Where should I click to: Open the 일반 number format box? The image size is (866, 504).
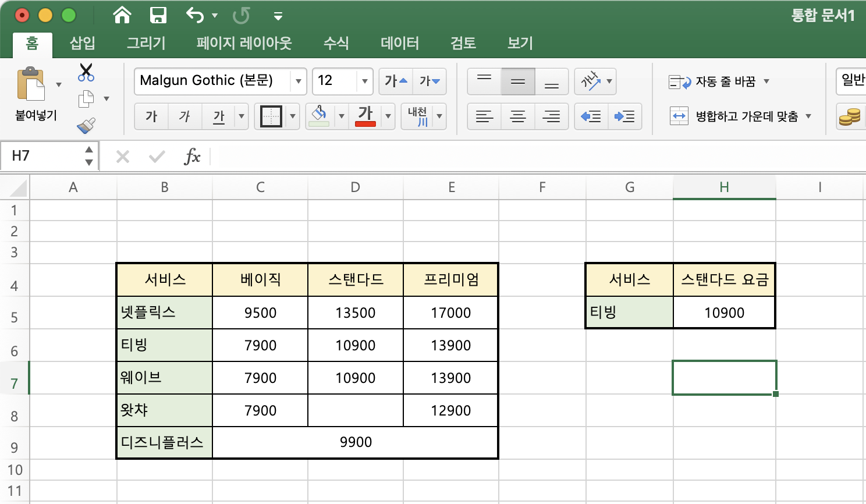851,81
